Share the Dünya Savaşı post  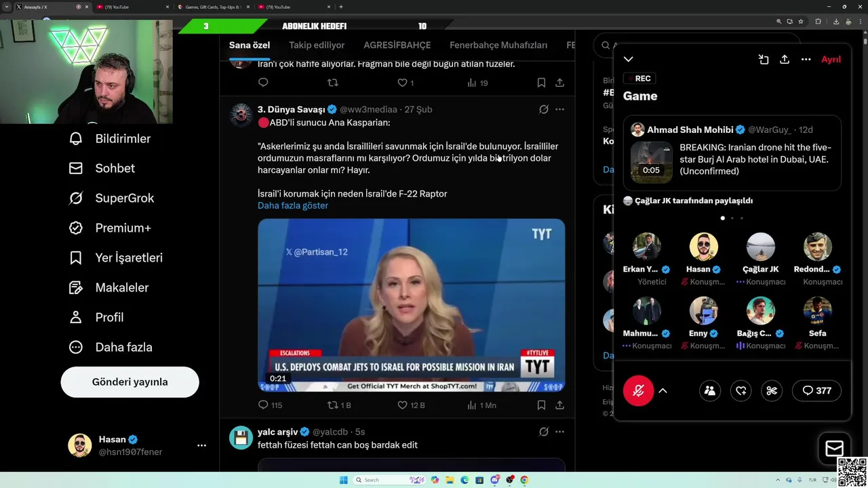[x=559, y=405]
